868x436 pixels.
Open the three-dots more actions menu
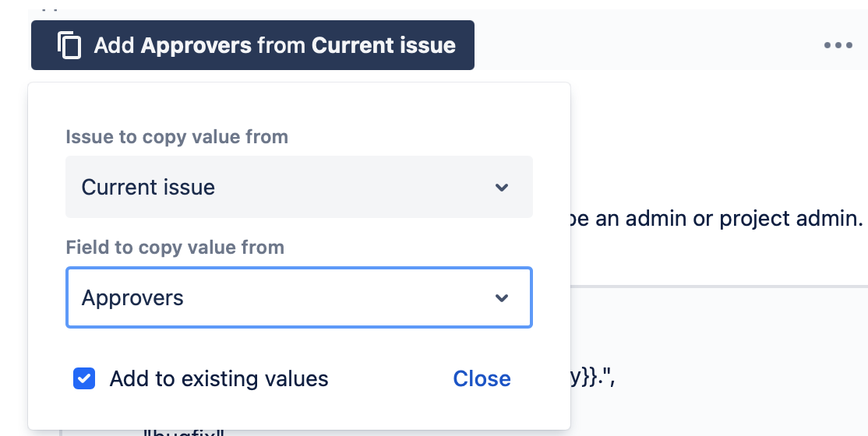click(838, 45)
